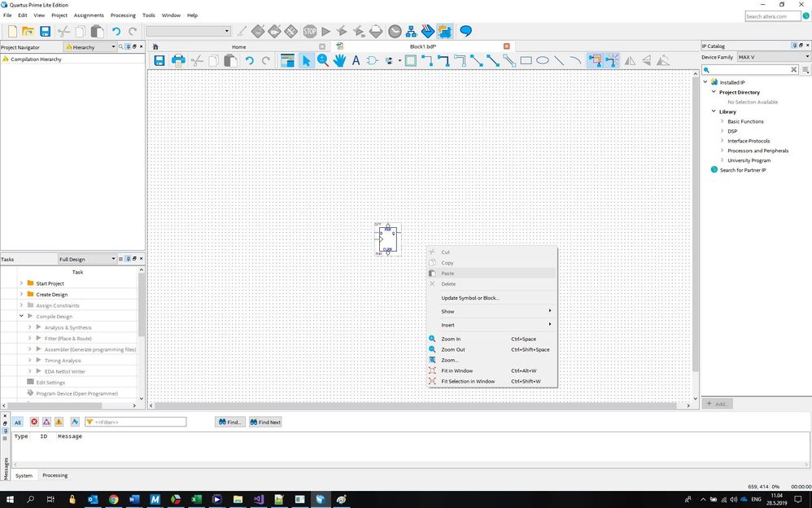
Task: Click the Flip Horizontal icon
Action: [x=630, y=61]
